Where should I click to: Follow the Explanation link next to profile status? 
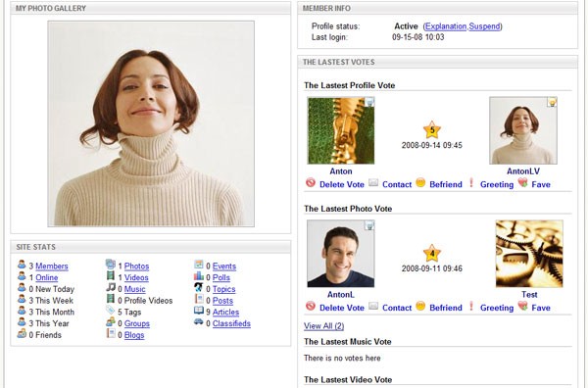[x=446, y=26]
